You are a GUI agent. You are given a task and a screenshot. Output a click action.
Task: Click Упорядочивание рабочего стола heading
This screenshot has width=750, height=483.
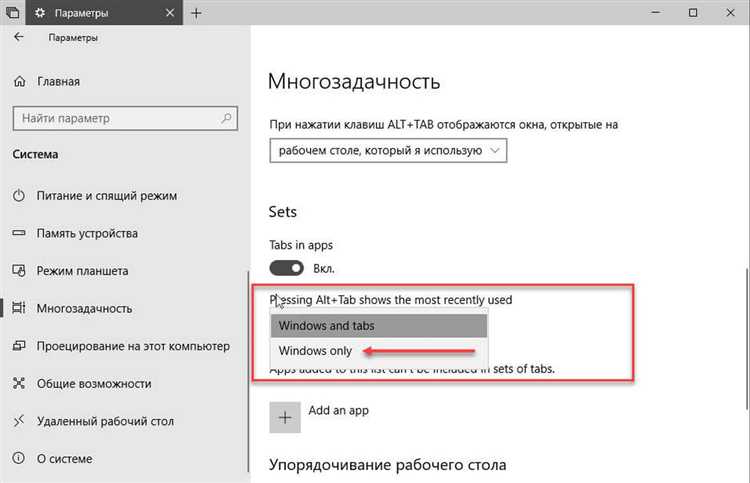tap(387, 464)
